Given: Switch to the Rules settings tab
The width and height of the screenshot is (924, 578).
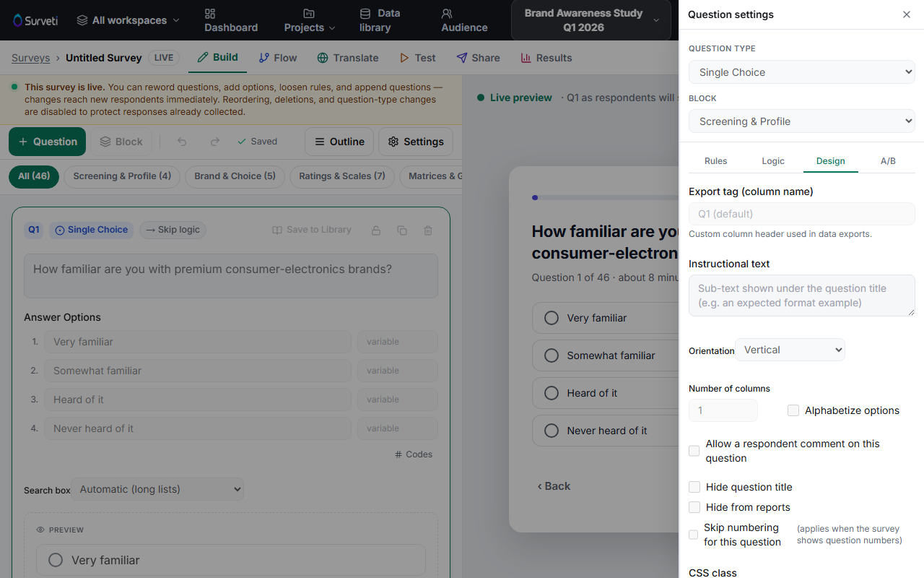Looking at the screenshot, I should click(x=716, y=161).
